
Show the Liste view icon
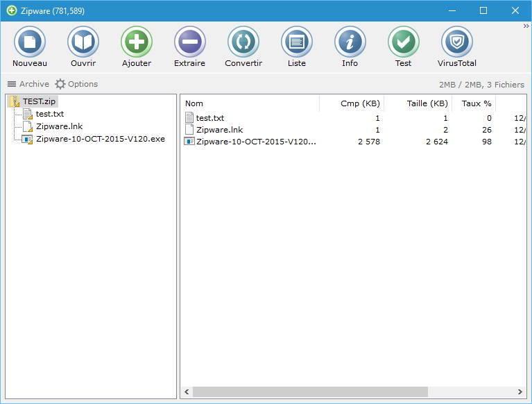(x=297, y=42)
